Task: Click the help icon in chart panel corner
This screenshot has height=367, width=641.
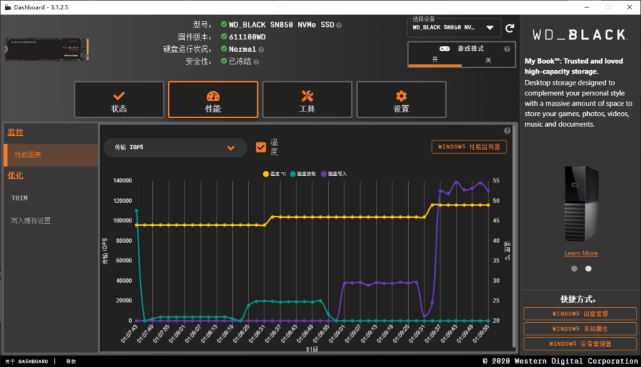Action: [507, 131]
